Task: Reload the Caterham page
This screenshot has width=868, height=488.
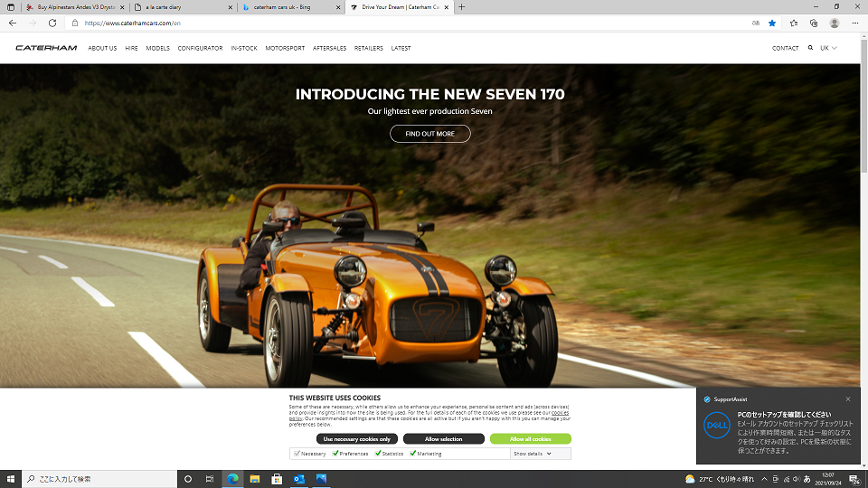Action: (52, 23)
